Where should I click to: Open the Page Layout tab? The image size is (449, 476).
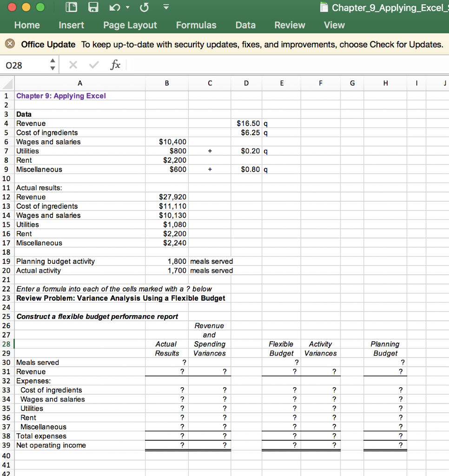tap(130, 25)
